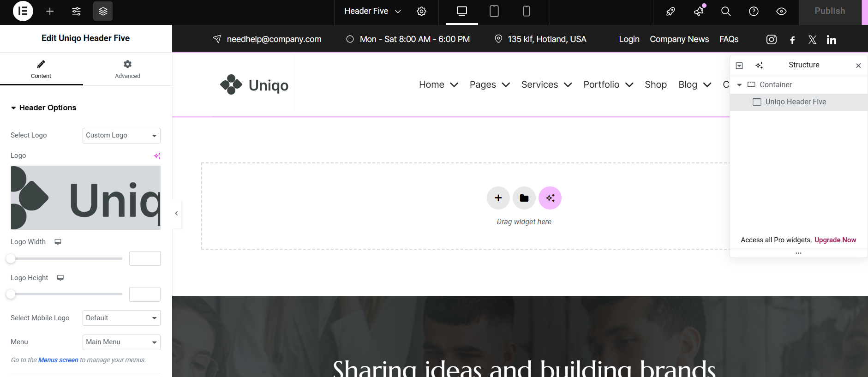The width and height of the screenshot is (868, 377).
Task: Open the Add Element plus icon
Action: pos(50,11)
